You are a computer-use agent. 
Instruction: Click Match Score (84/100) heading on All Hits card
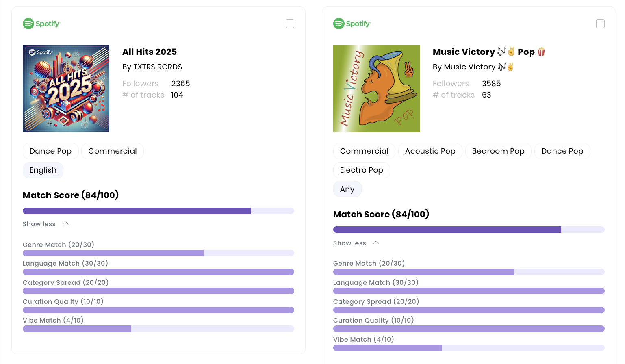(71, 195)
